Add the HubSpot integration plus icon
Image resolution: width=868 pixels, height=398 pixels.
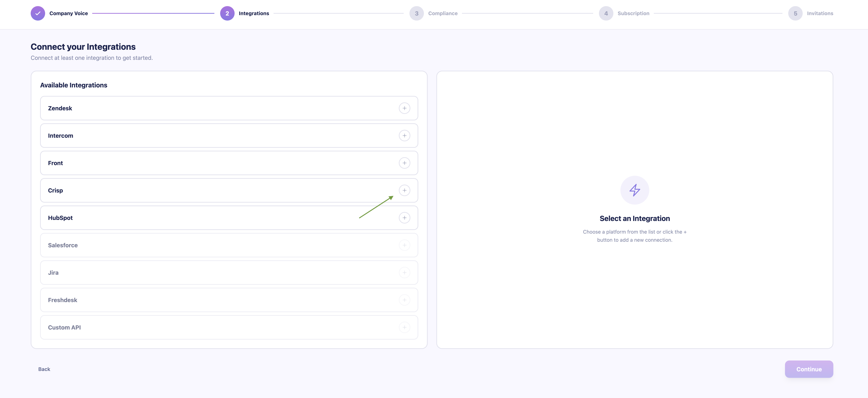click(404, 218)
